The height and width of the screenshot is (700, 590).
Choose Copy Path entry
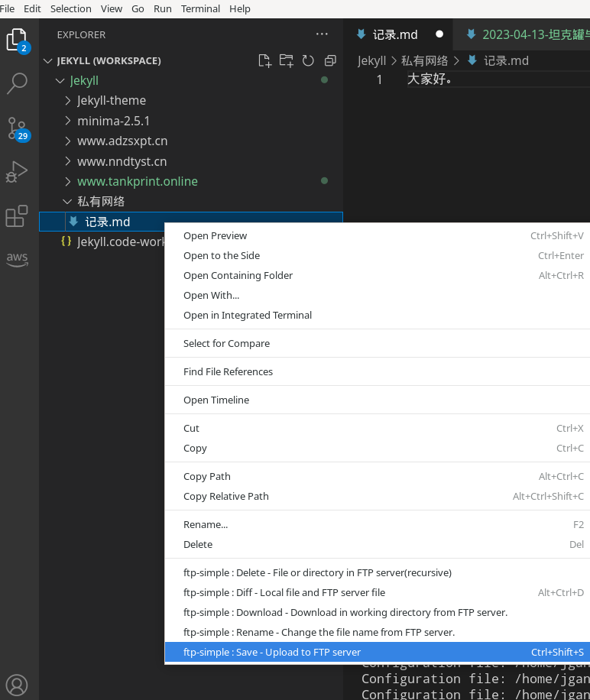377,476
